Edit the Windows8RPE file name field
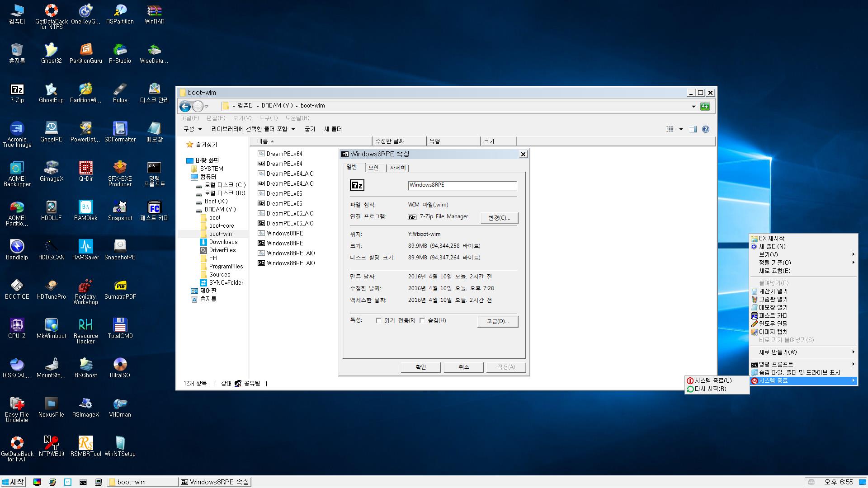Image resolution: width=868 pixels, height=488 pixels. [462, 185]
